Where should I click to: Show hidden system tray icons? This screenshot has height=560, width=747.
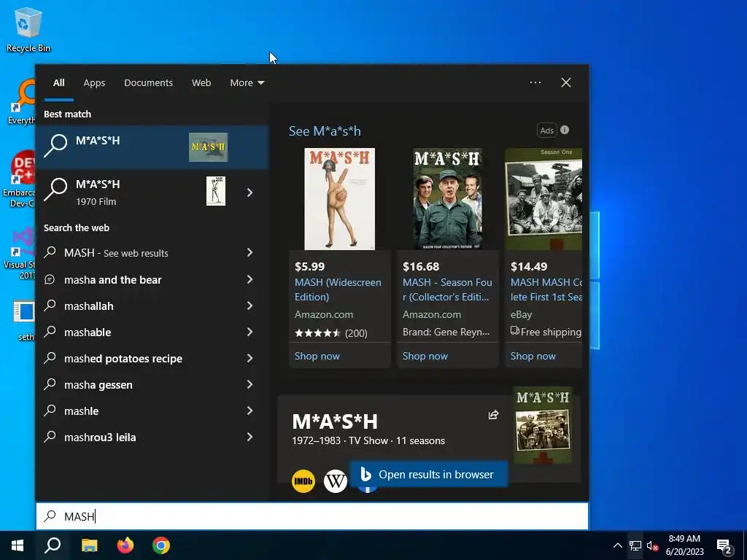(617, 545)
